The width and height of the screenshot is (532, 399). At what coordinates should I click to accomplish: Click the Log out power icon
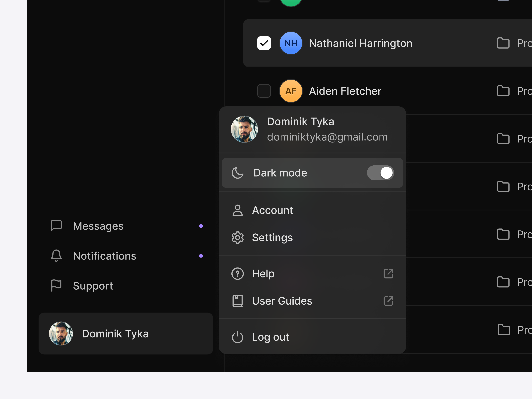(237, 337)
